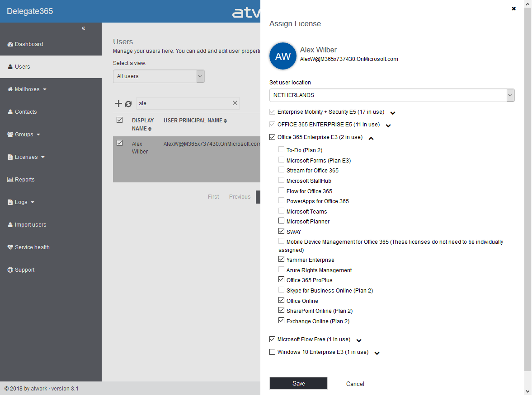Expand the Groups submenu arrow
The width and height of the screenshot is (532, 395).
38,135
